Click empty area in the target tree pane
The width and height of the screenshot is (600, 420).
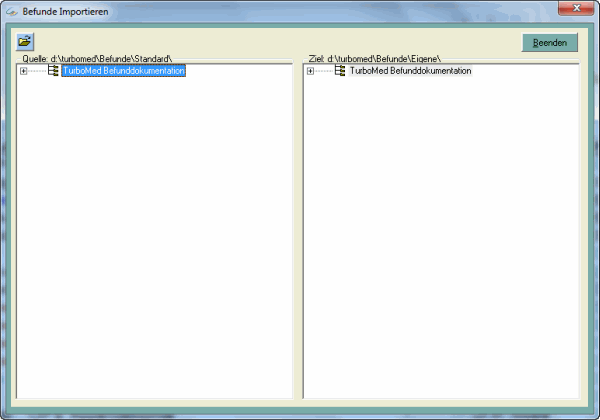tap(440, 240)
